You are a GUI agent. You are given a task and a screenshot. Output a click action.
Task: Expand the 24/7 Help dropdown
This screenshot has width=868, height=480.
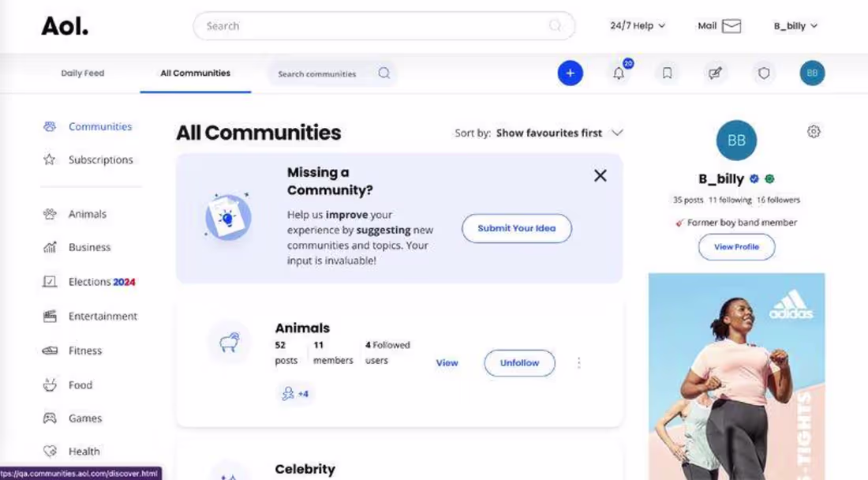pos(636,25)
